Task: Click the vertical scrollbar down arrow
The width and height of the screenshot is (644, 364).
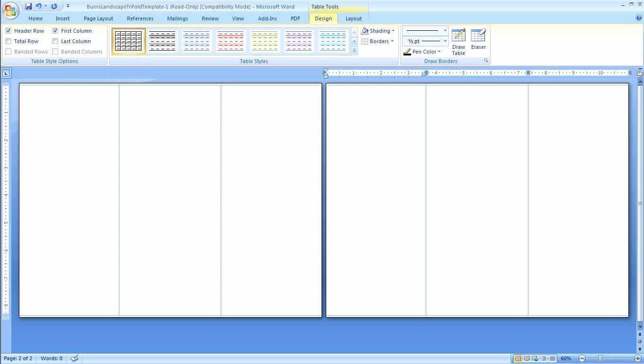Action: [640, 327]
